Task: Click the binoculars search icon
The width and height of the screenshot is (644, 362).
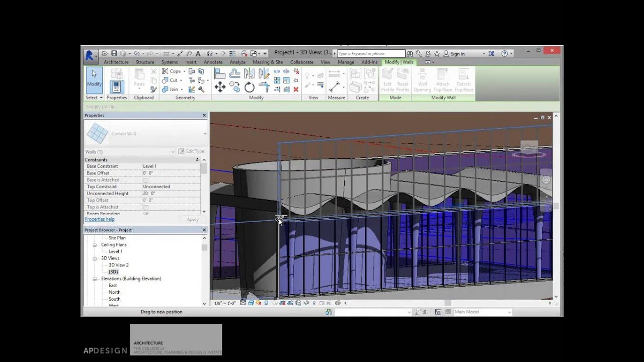Action: click(410, 53)
